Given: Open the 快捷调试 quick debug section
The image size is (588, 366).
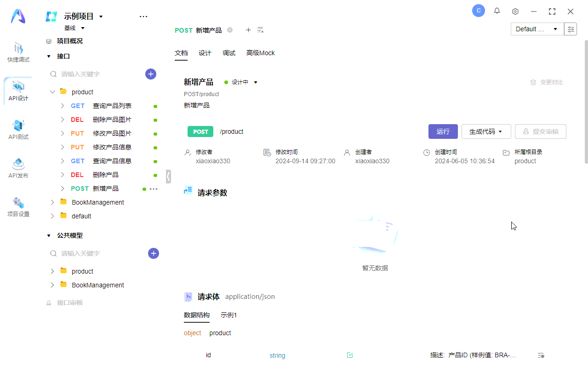Looking at the screenshot, I should (x=18, y=53).
